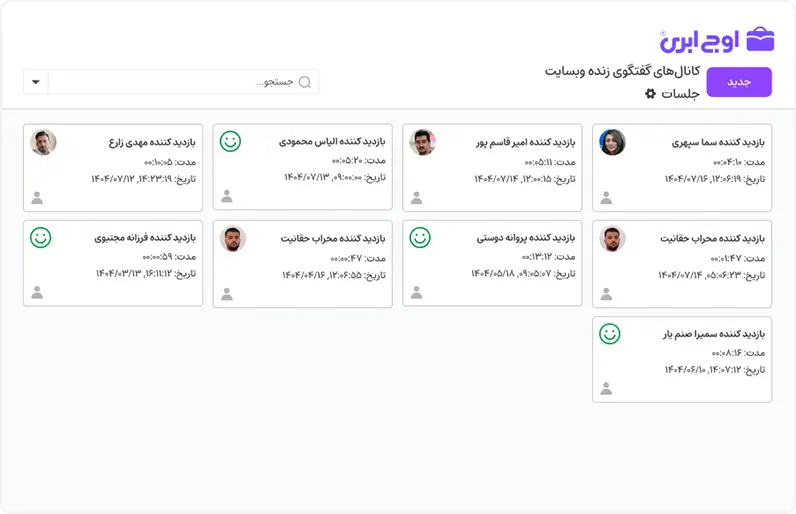Open سما سپهری visitor avatar
This screenshot has height=514, width=796.
click(612, 142)
